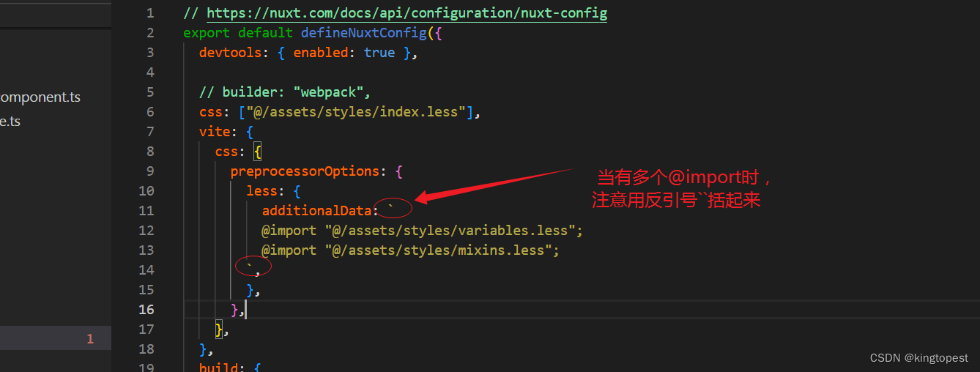This screenshot has height=372, width=980.
Task: Click the mixins.less import path string
Action: 438,250
